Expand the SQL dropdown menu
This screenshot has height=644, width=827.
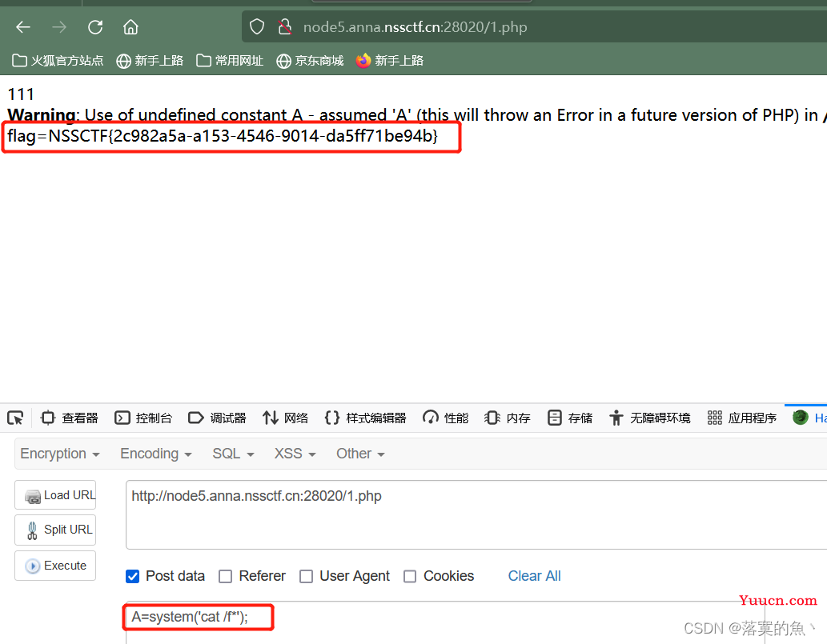pos(233,454)
